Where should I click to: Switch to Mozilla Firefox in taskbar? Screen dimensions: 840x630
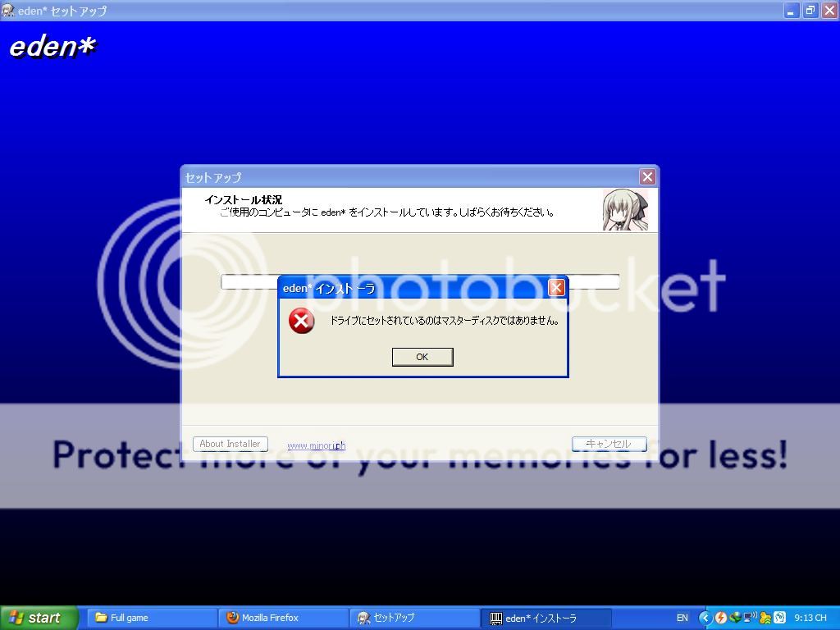click(x=283, y=618)
